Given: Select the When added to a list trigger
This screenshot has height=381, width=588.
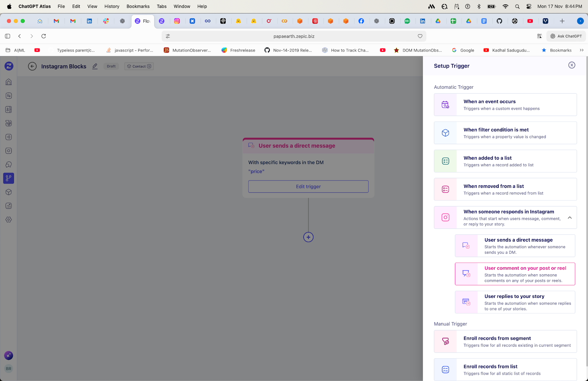Looking at the screenshot, I should [505, 161].
